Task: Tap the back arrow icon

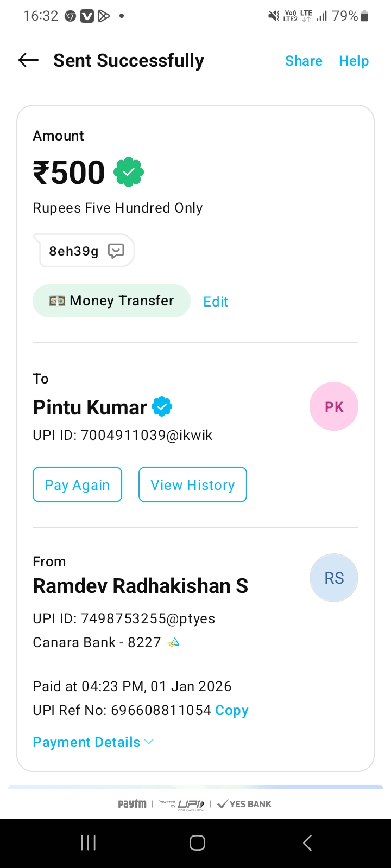Action: (x=28, y=60)
